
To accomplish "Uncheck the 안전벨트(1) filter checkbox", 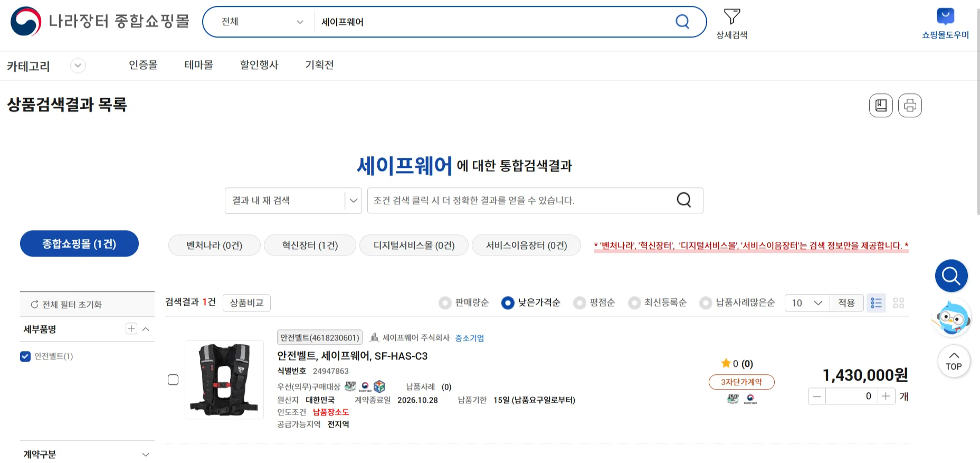I will click(x=25, y=356).
